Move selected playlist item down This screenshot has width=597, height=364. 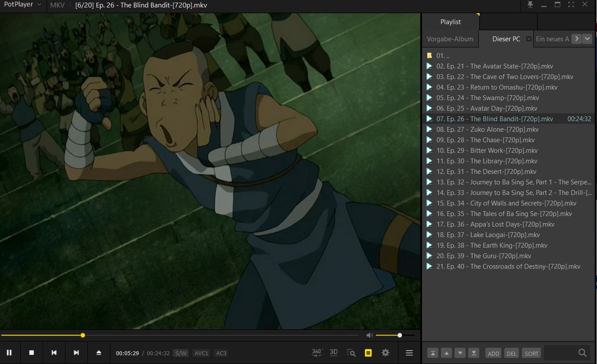tap(460, 353)
